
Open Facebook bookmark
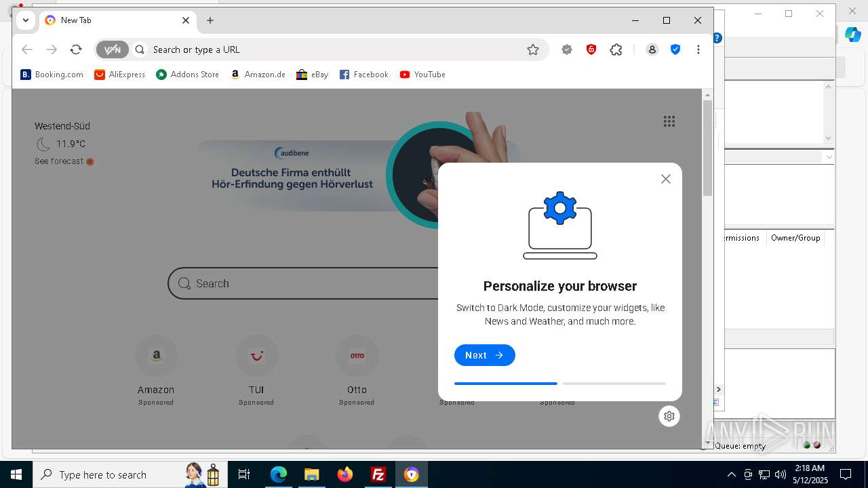pos(364,75)
